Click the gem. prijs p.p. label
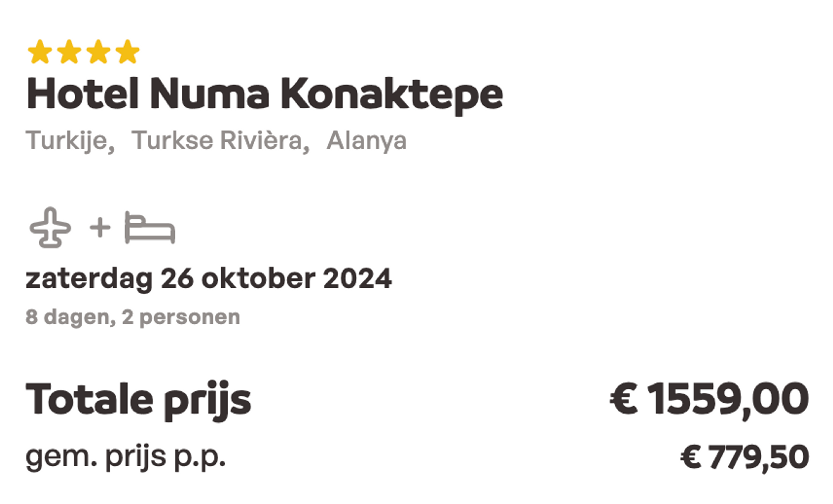This screenshot has width=833, height=504. pos(125,457)
